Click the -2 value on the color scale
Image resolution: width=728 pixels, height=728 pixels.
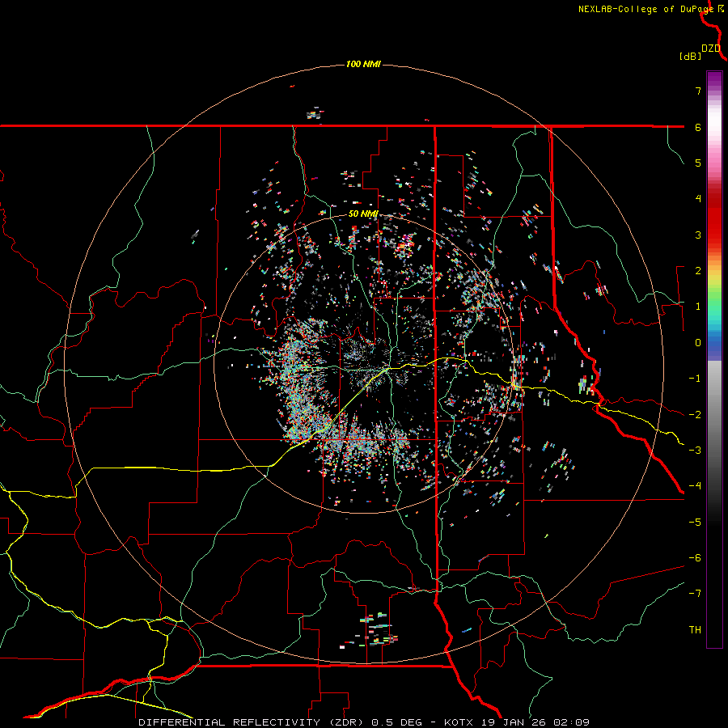695,415
